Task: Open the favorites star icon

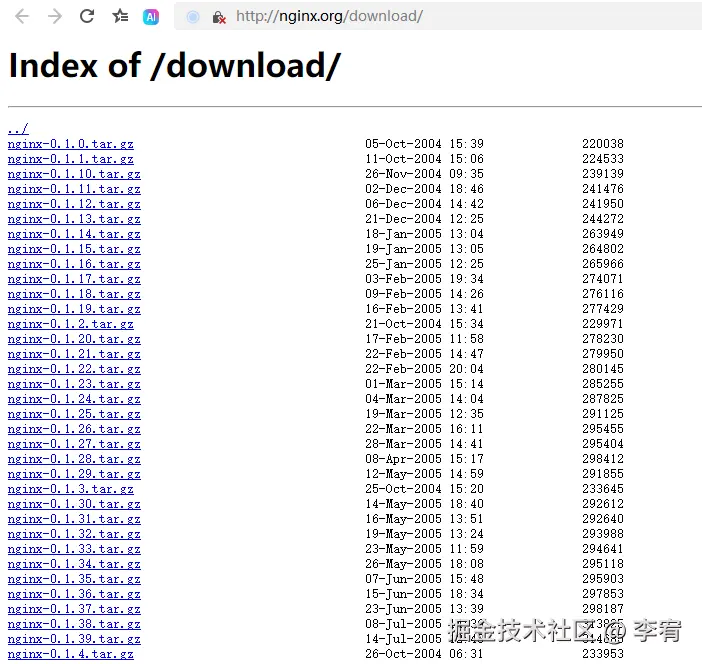Action: 120,17
